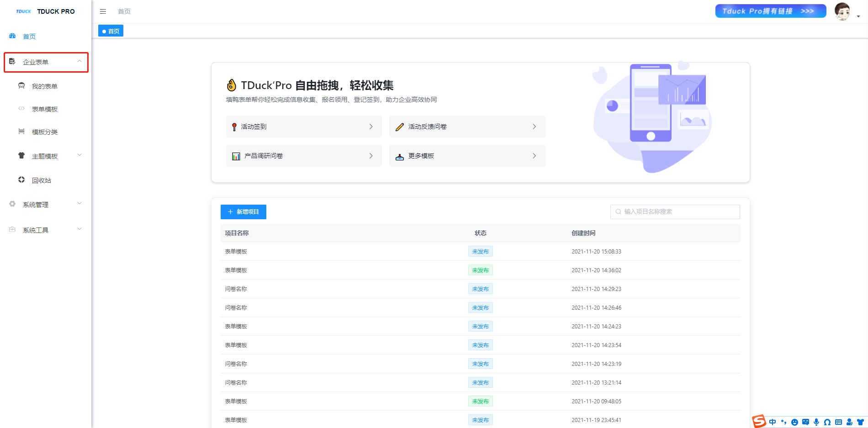Image resolution: width=868 pixels, height=428 pixels.
Task: Click the Sogou input method S icon
Action: pos(759,421)
